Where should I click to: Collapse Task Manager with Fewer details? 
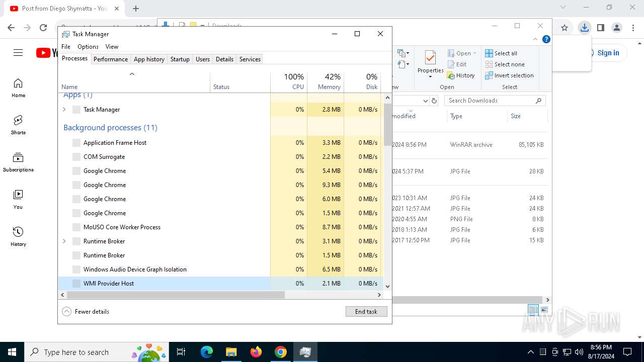point(86,312)
